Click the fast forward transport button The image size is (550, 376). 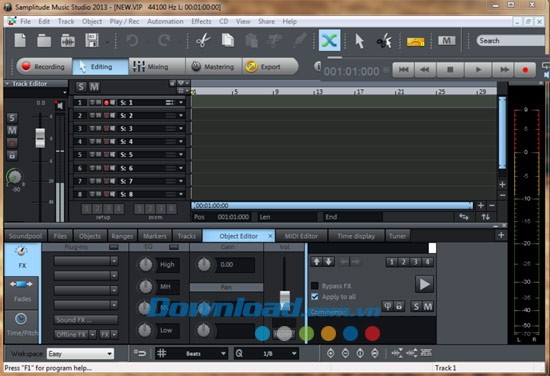[x=504, y=69]
